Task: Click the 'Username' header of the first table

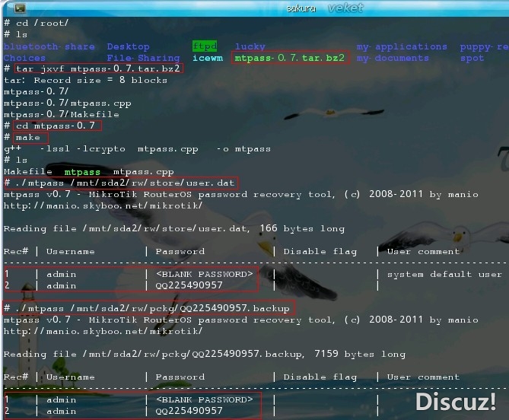Action: tap(71, 251)
